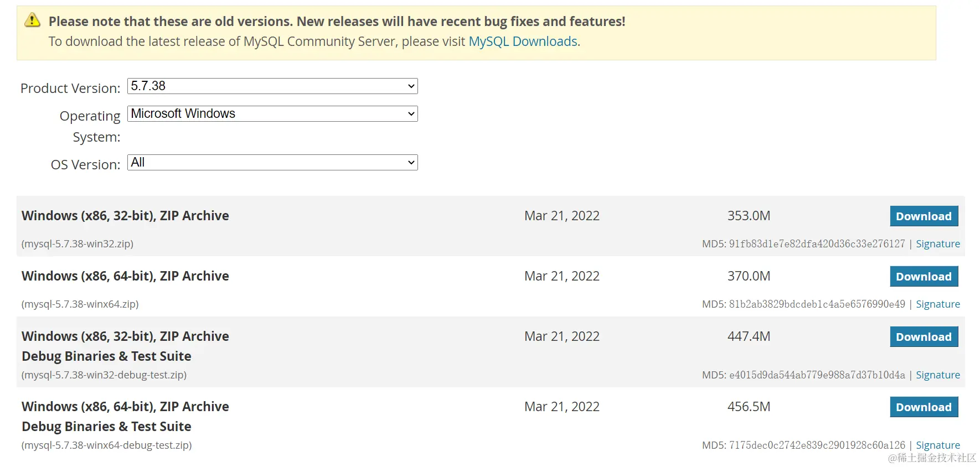
Task: Click the old versions warning heading
Action: point(337,22)
